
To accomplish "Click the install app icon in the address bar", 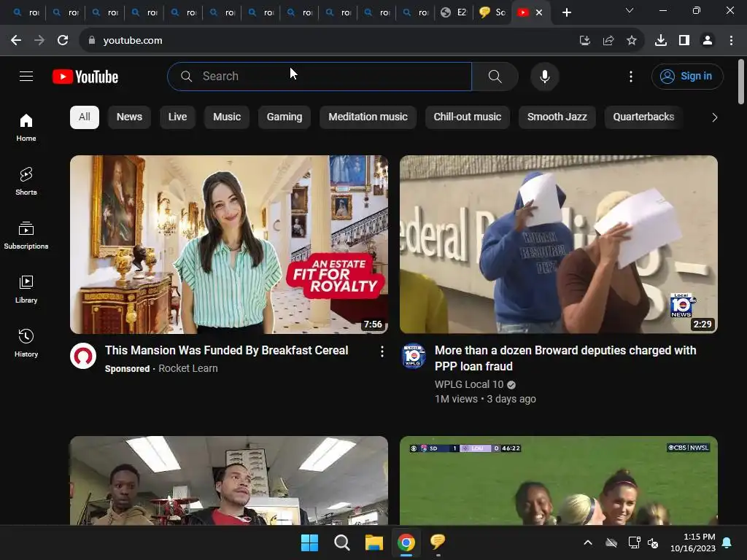I will (584, 41).
